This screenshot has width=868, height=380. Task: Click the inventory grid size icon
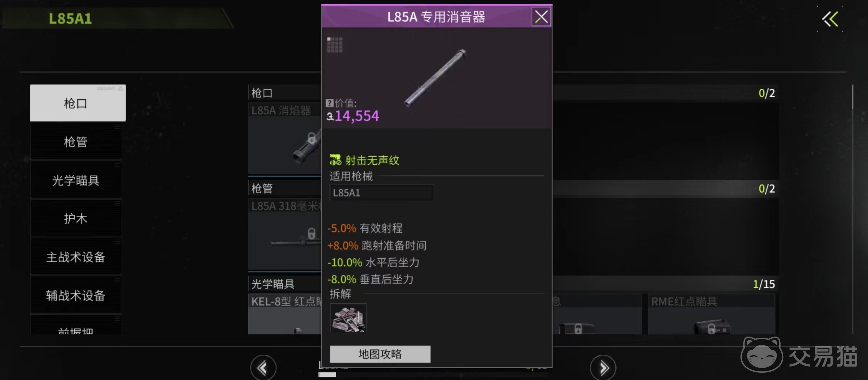pyautogui.click(x=335, y=45)
